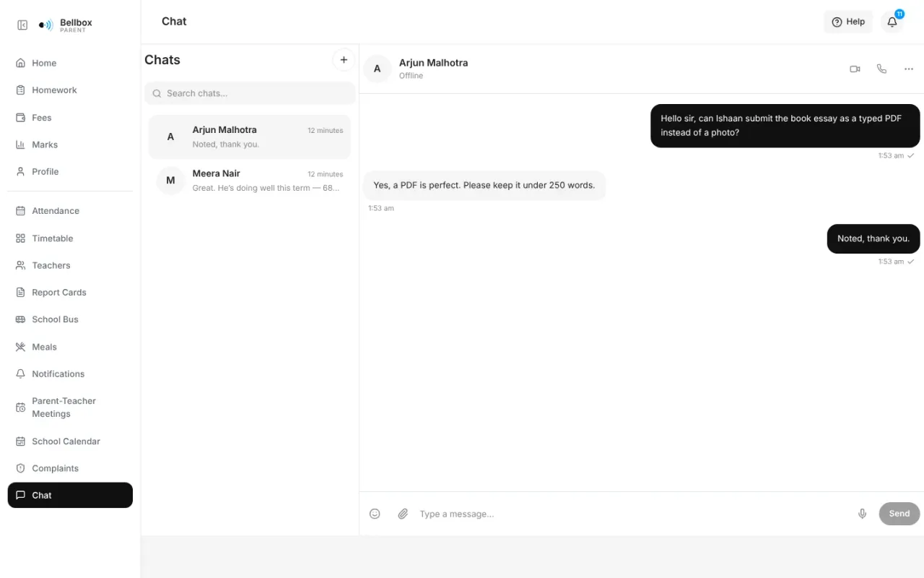Image resolution: width=924 pixels, height=578 pixels.
Task: Open the Timetable page
Action: click(70, 238)
